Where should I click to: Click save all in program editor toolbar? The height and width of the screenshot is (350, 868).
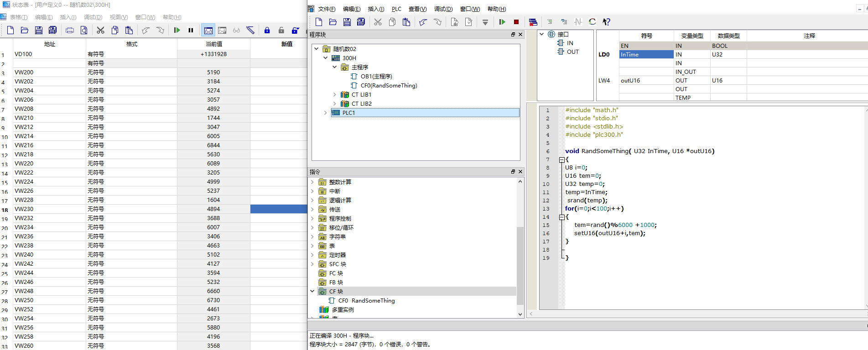coord(361,22)
